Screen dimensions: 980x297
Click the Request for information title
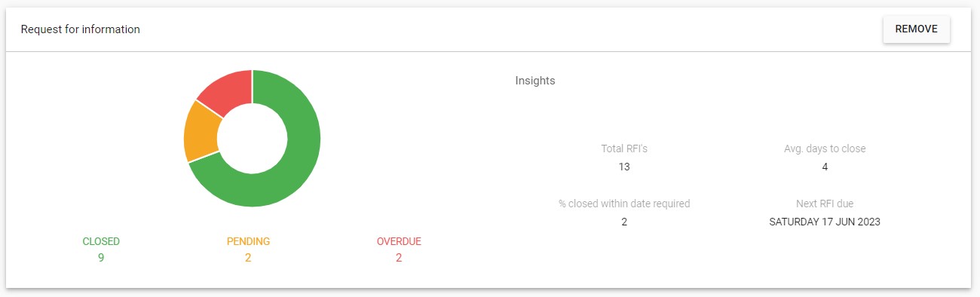click(81, 29)
